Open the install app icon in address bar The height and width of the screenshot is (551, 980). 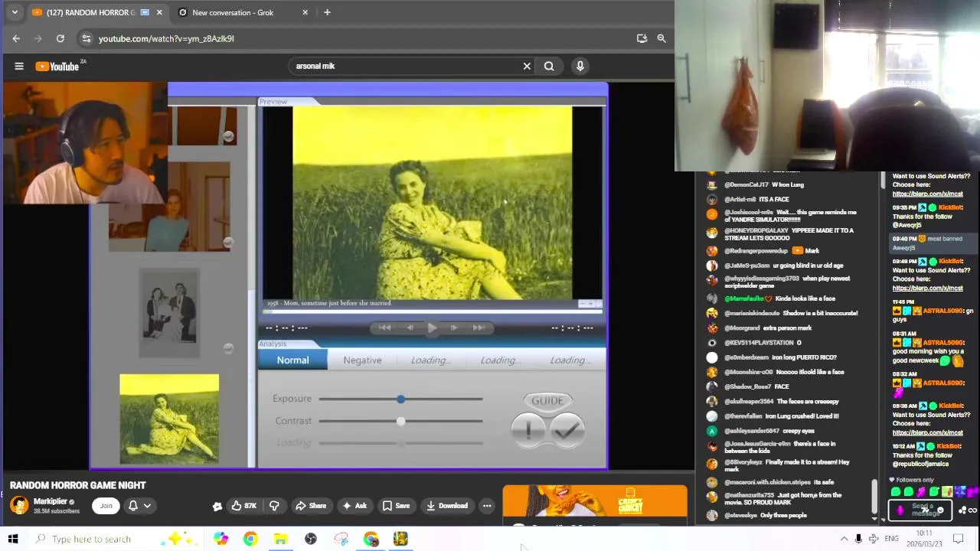[x=642, y=38]
